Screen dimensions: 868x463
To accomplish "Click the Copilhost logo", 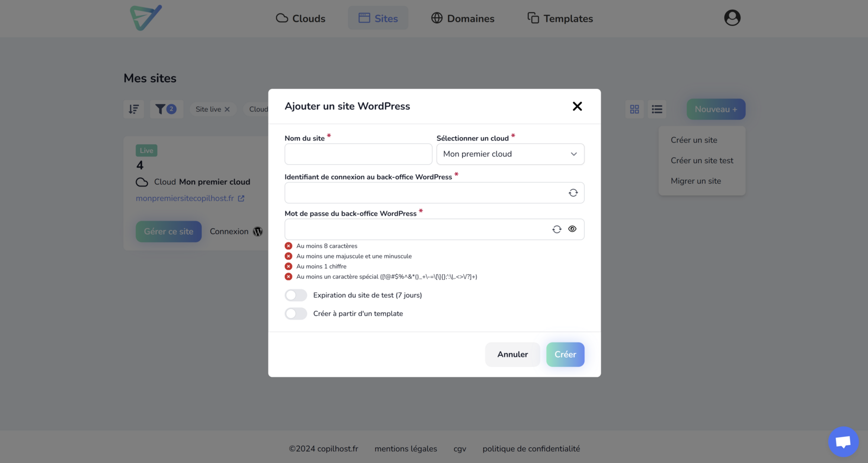I will pos(146,18).
